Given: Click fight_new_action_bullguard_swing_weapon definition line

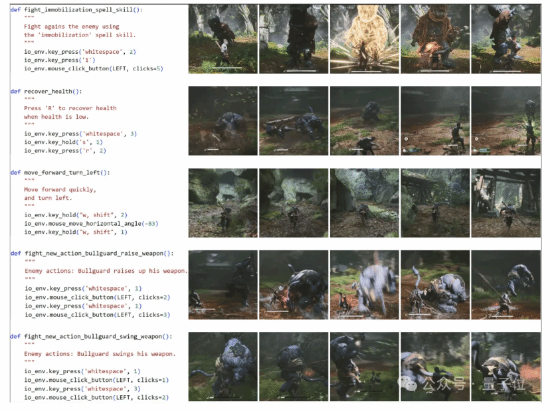Looking at the screenshot, I should click(91, 337).
